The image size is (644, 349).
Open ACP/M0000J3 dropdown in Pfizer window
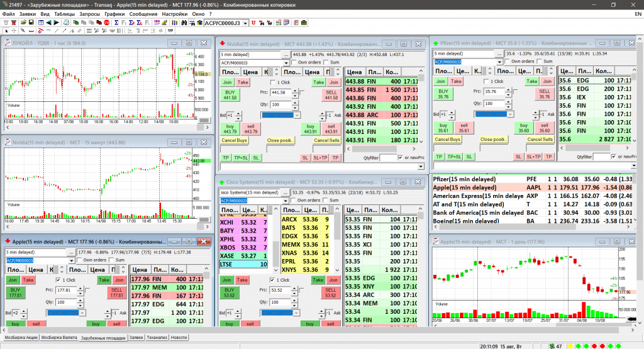pyautogui.click(x=499, y=62)
